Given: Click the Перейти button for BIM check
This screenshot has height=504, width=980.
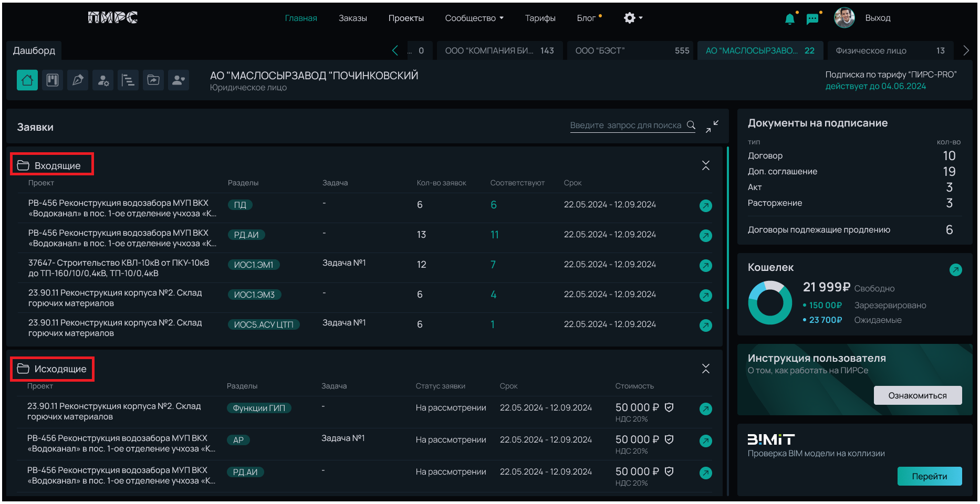Looking at the screenshot, I should tap(929, 476).
